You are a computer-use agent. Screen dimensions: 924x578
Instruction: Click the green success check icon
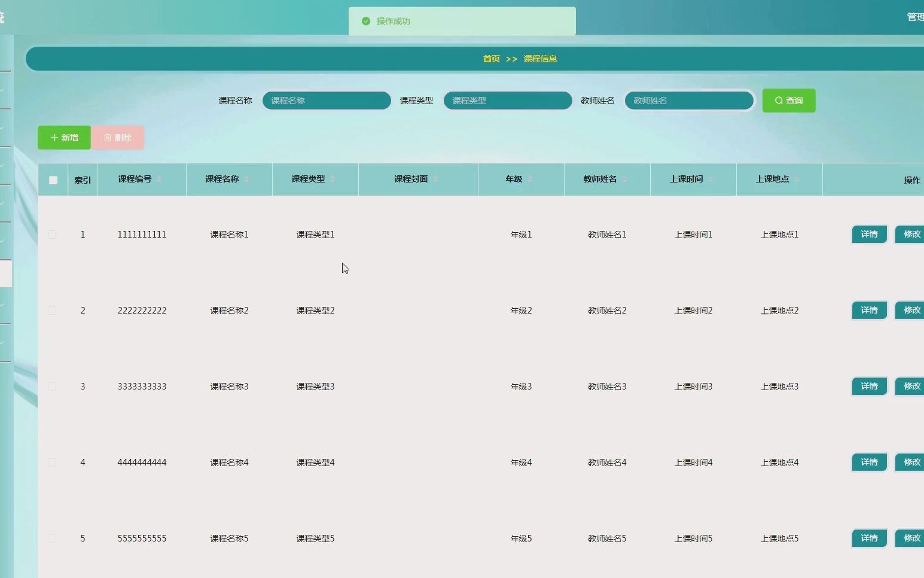pos(366,21)
